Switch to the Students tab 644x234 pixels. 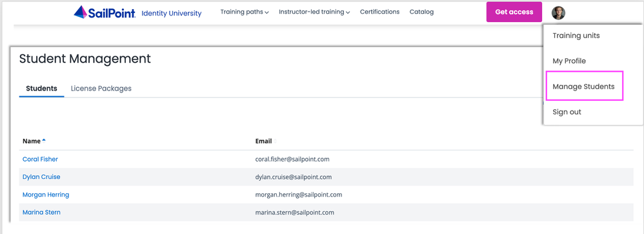[41, 89]
